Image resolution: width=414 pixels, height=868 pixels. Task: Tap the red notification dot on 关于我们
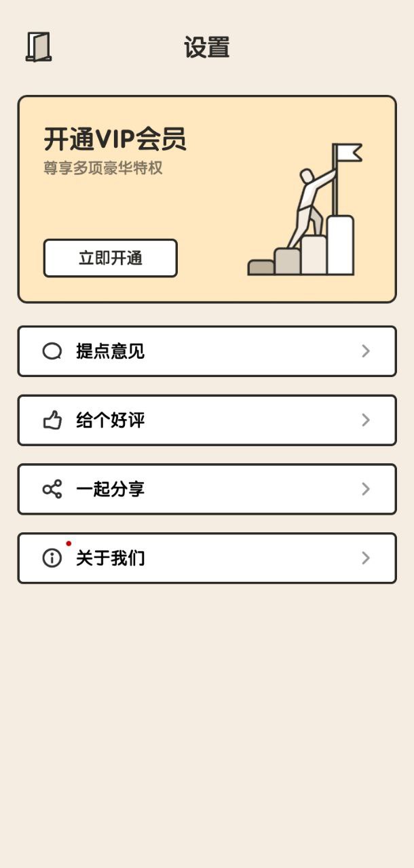[x=69, y=544]
